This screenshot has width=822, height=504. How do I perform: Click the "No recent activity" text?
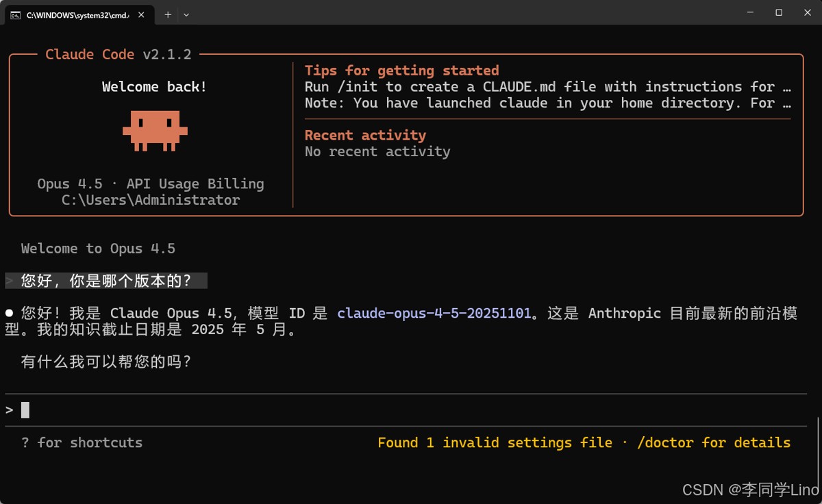[x=377, y=152]
